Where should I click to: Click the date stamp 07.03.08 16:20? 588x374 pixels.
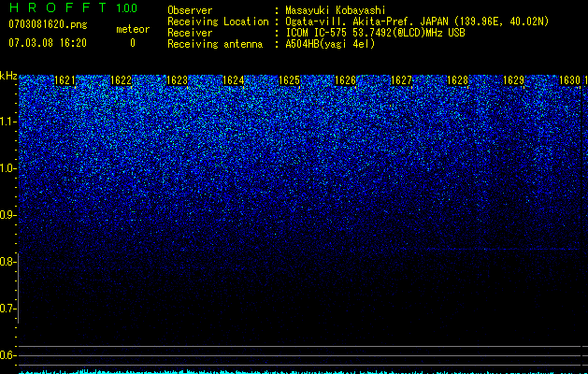48,43
